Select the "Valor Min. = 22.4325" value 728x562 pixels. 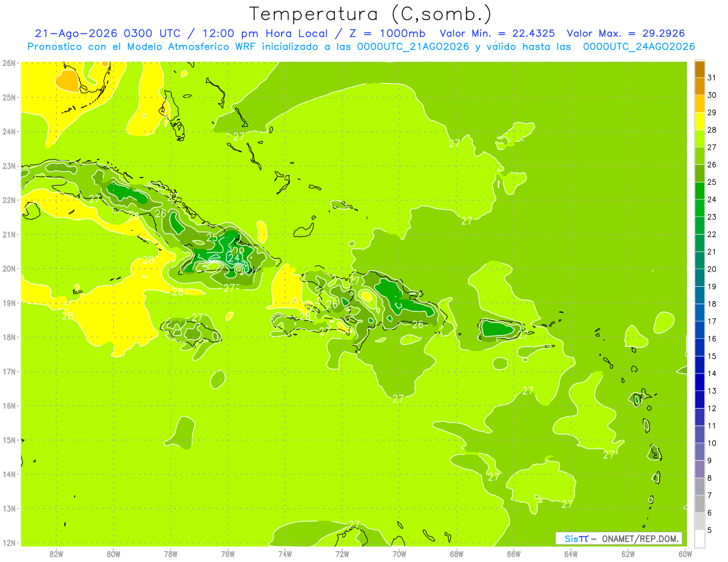tap(497, 33)
